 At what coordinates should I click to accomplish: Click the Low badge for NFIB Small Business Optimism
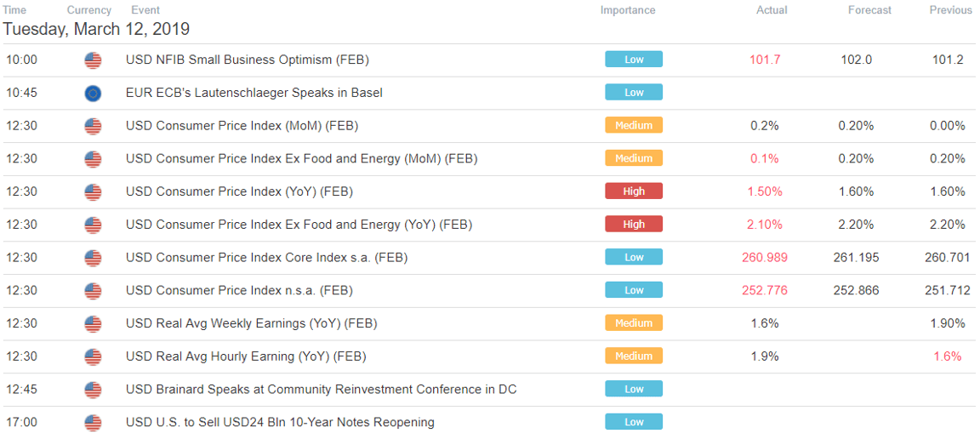(x=634, y=60)
